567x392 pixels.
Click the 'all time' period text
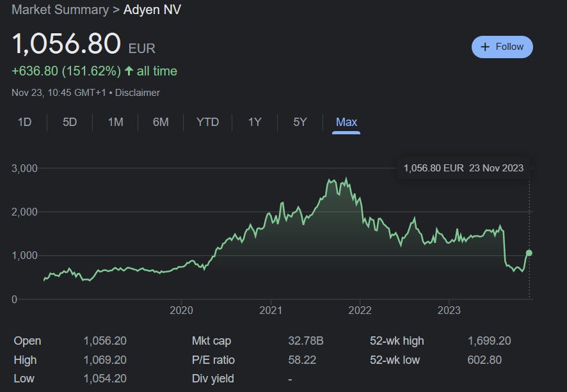(x=157, y=71)
